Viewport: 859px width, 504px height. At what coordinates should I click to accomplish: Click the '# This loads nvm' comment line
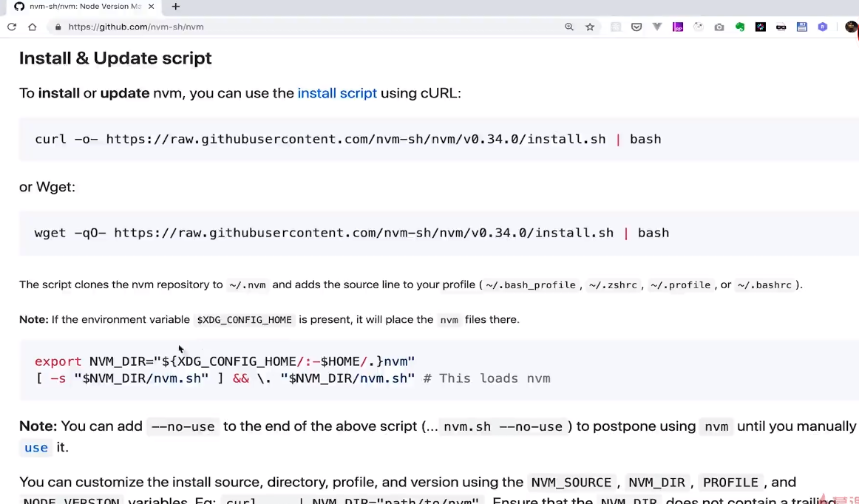(487, 378)
